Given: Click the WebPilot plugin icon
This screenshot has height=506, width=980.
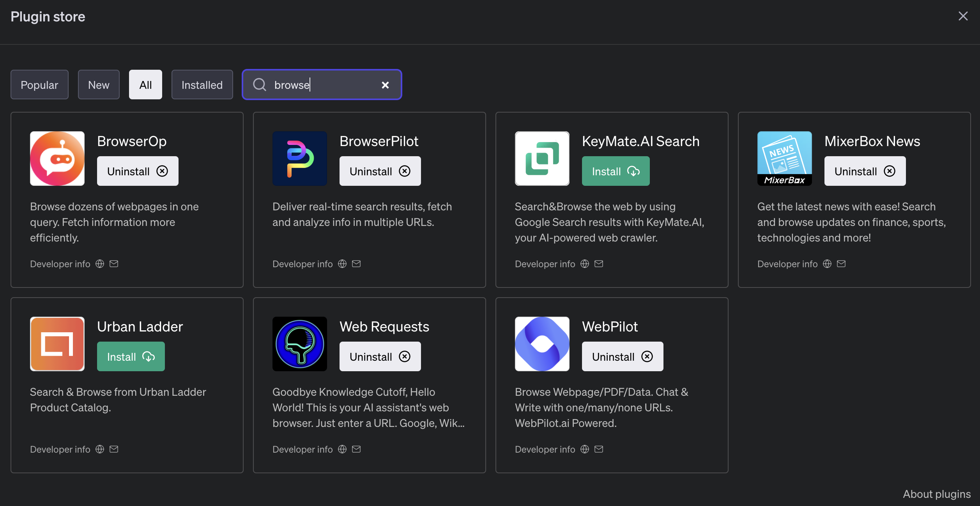Looking at the screenshot, I should pos(542,343).
